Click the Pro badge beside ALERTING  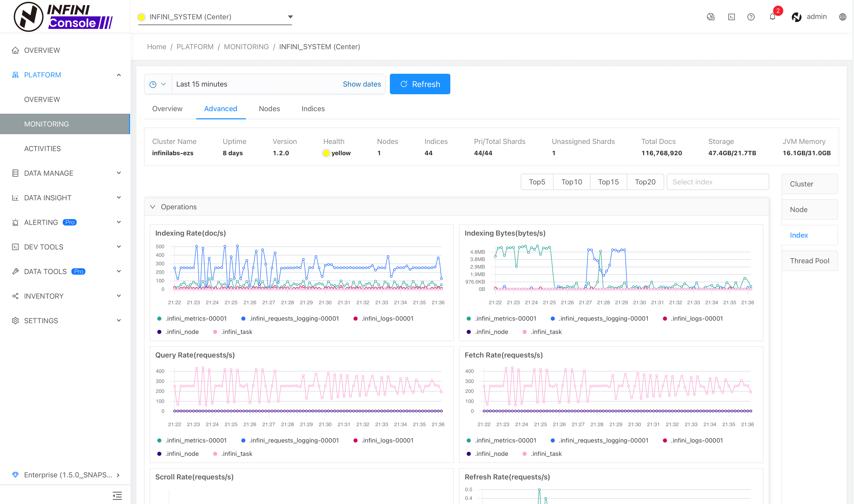click(70, 223)
